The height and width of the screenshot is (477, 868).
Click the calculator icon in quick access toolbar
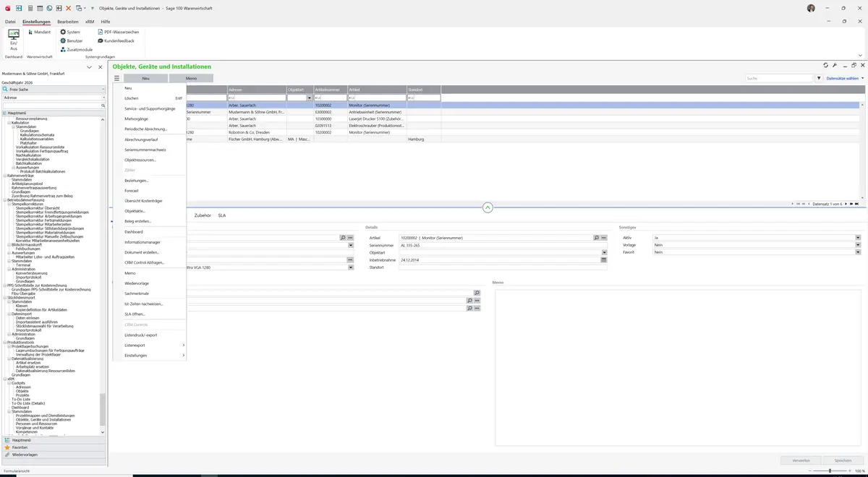(30, 8)
